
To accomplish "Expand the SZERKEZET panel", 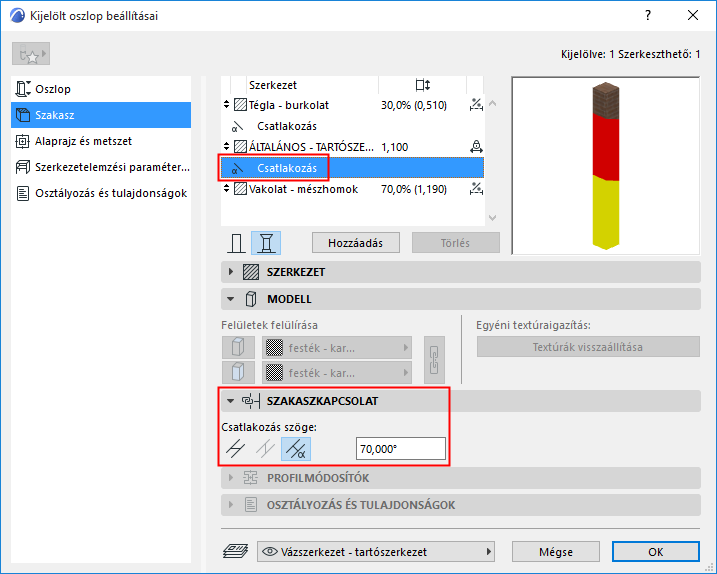I will [x=230, y=272].
